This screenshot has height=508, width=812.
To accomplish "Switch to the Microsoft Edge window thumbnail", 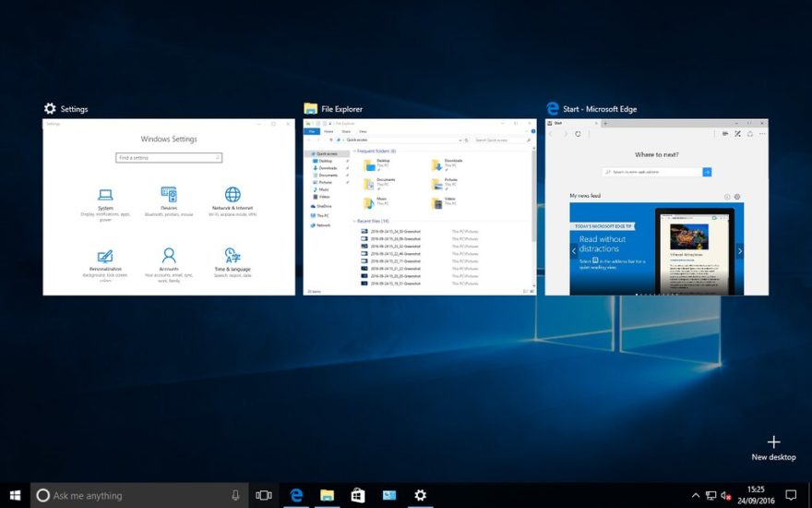I will (x=657, y=207).
